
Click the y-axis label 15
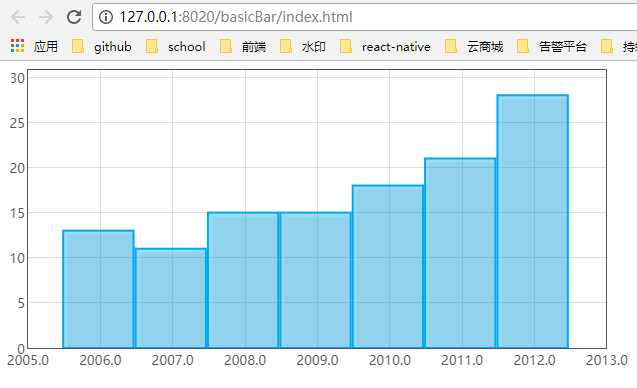pyautogui.click(x=17, y=213)
